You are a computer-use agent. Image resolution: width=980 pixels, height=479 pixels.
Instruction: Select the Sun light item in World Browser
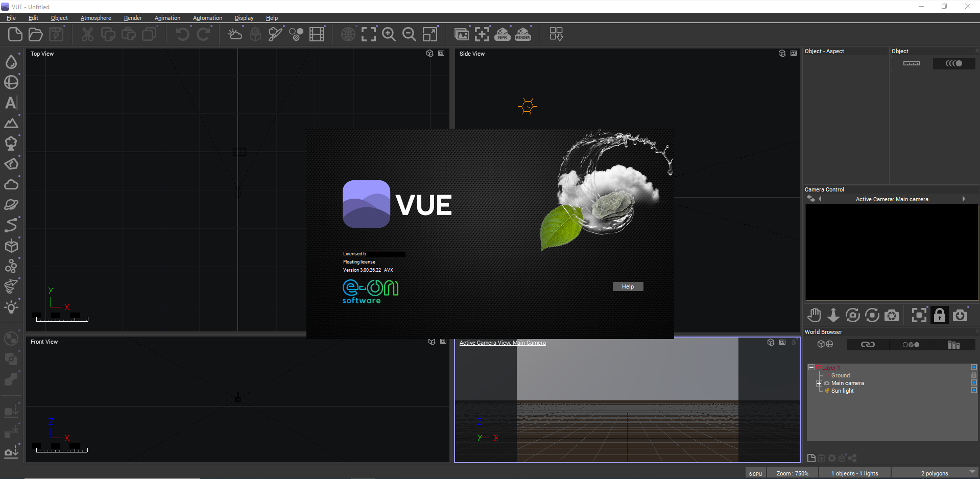pos(842,391)
